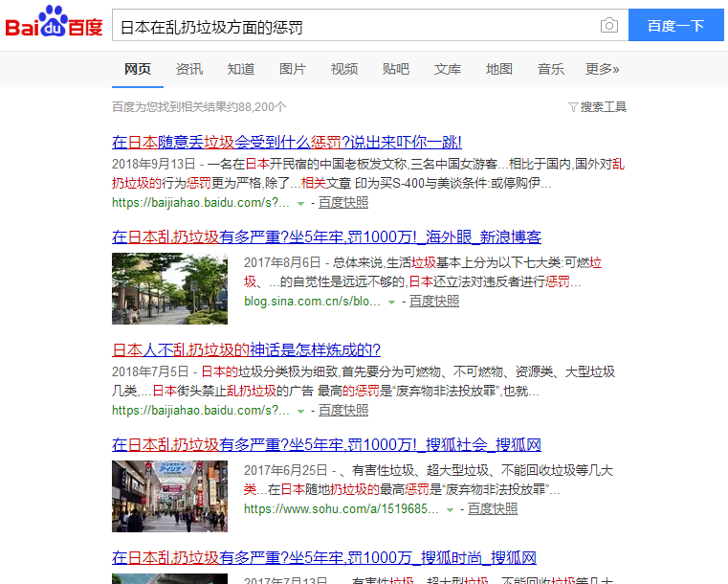Expand dropdown arrow beside 2018年7月5日 result URL
Screen dimensions: 728x584
click(300, 411)
